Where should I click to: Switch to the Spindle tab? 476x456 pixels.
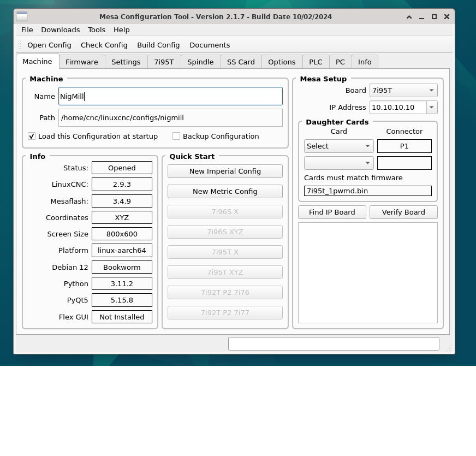click(200, 62)
